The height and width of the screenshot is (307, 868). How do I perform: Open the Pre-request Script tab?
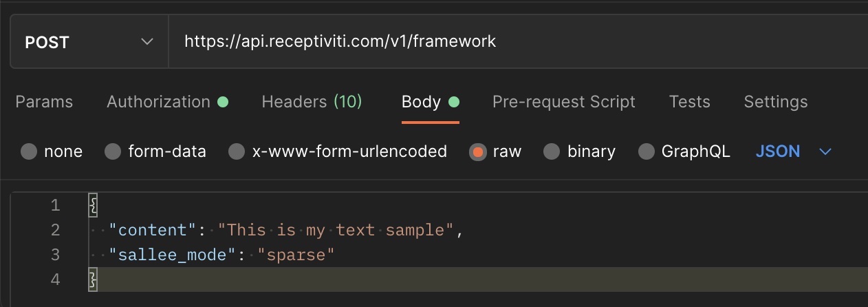click(564, 102)
